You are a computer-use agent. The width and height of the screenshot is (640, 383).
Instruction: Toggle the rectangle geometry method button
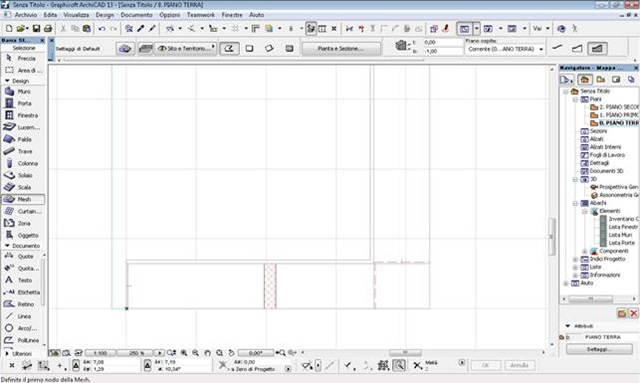pyautogui.click(x=249, y=49)
